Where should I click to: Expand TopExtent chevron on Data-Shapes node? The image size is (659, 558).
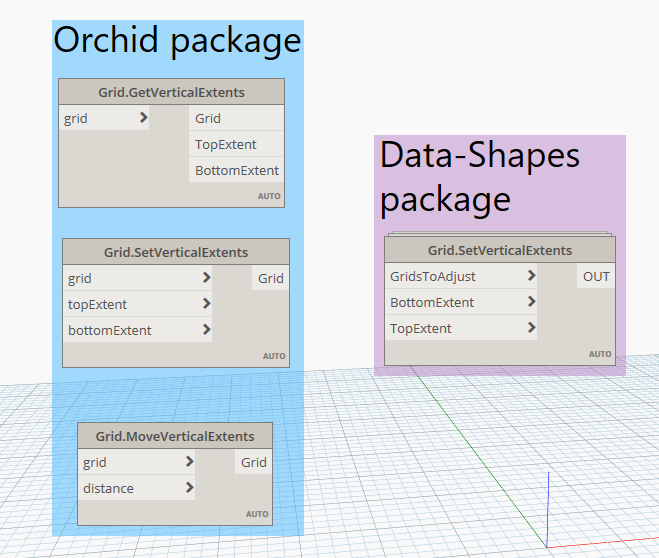(532, 327)
